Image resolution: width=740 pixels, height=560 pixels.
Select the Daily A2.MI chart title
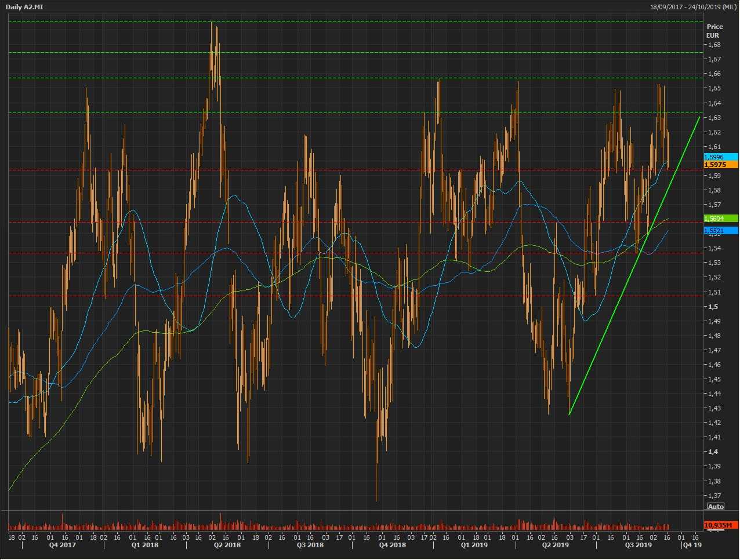(24, 7)
